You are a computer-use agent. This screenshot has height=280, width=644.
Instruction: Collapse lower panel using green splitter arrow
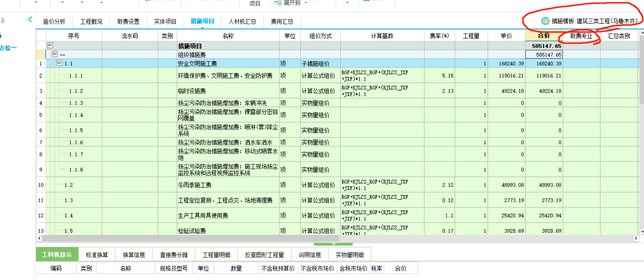click(x=333, y=244)
